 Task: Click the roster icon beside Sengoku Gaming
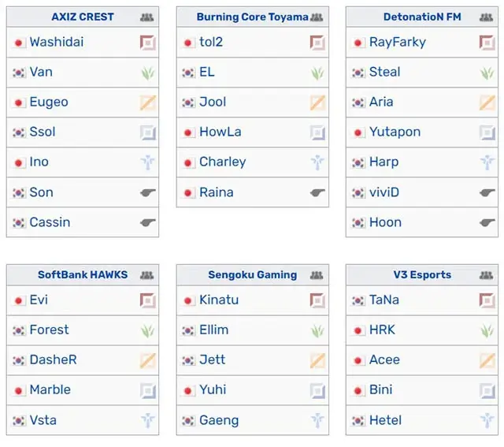coord(317,275)
